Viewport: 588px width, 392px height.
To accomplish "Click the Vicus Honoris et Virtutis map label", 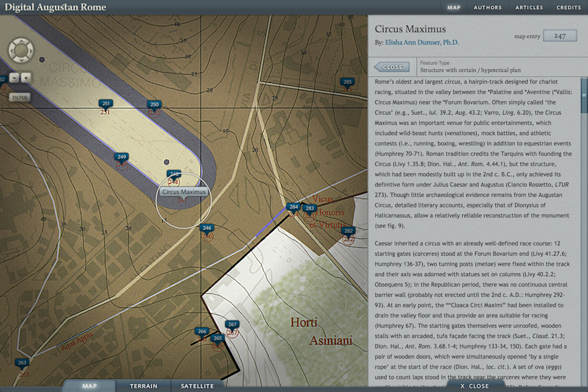I will tap(328, 212).
